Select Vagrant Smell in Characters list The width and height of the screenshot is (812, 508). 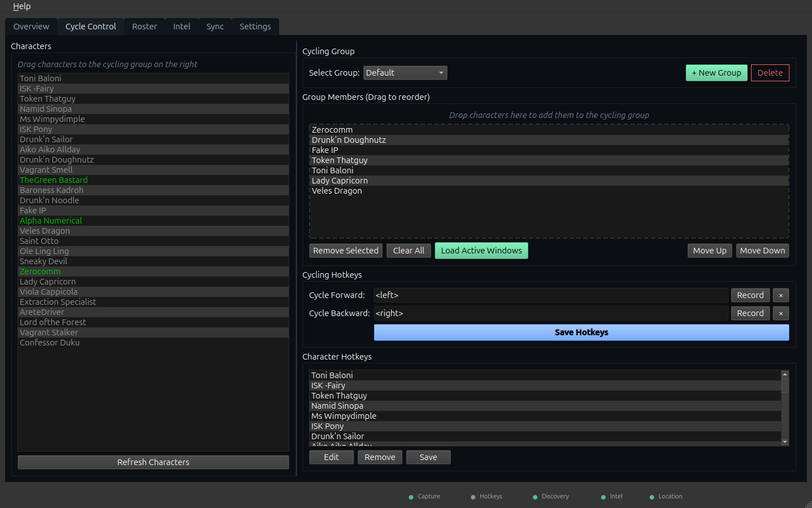(x=153, y=170)
